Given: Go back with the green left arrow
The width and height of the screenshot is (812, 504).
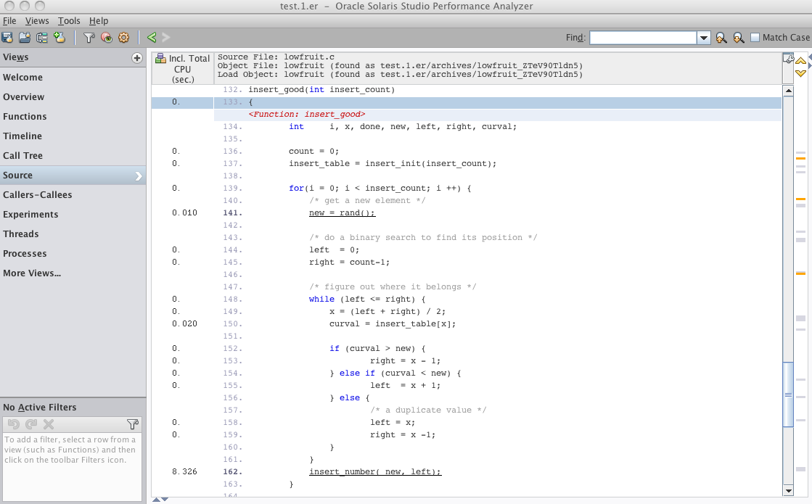Looking at the screenshot, I should (x=152, y=37).
